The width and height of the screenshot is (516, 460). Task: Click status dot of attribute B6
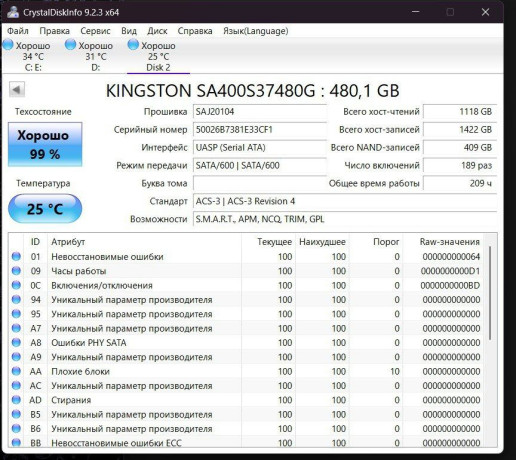click(x=16, y=428)
